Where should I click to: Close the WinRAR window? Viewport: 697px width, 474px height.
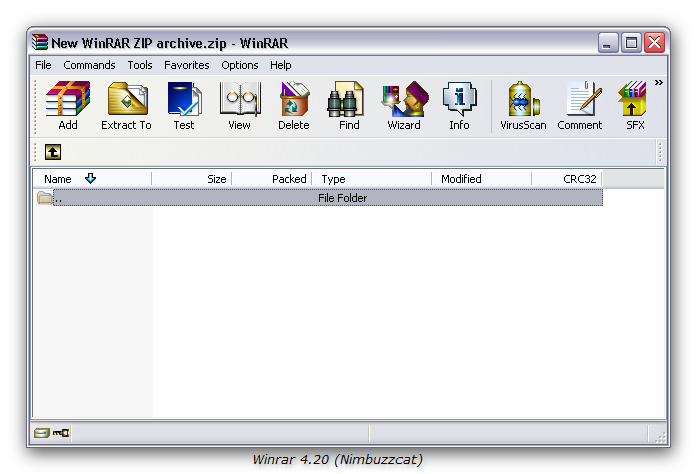tap(654, 43)
